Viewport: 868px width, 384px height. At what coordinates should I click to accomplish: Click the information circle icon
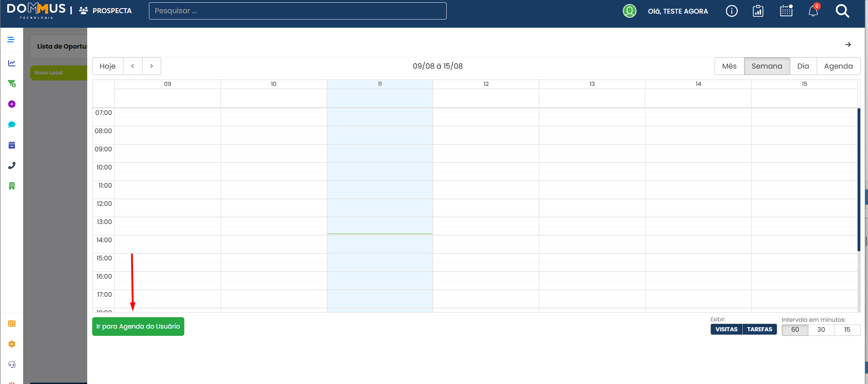click(x=732, y=11)
